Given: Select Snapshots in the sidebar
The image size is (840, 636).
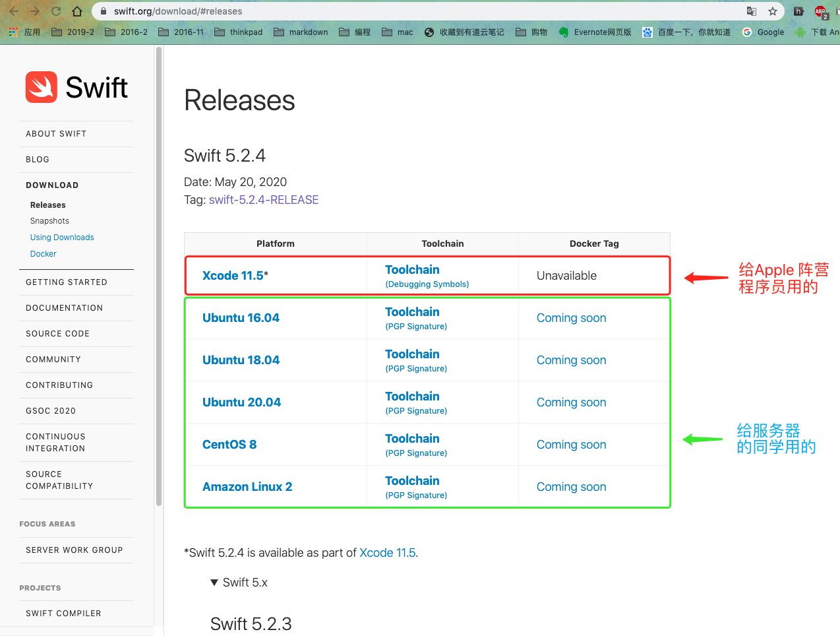Looking at the screenshot, I should (49, 221).
